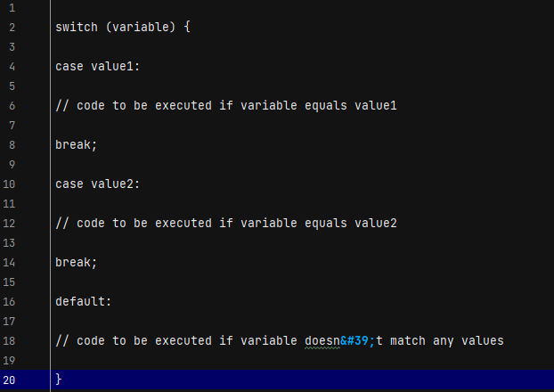Place cursor on 'case value2:' line
The height and width of the screenshot is (392, 554).
coord(98,184)
